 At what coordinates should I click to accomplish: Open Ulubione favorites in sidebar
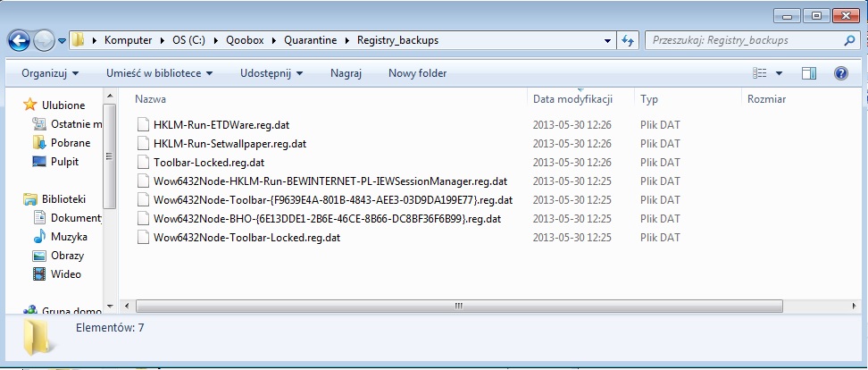click(63, 105)
